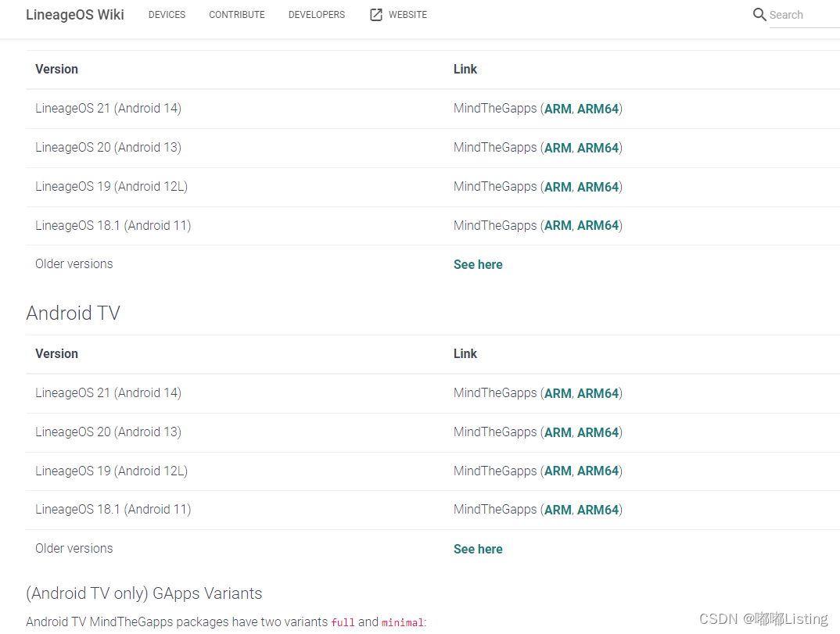The width and height of the screenshot is (840, 634).
Task: Download ARM64 for Android TV LineageOS 20
Action: click(598, 432)
